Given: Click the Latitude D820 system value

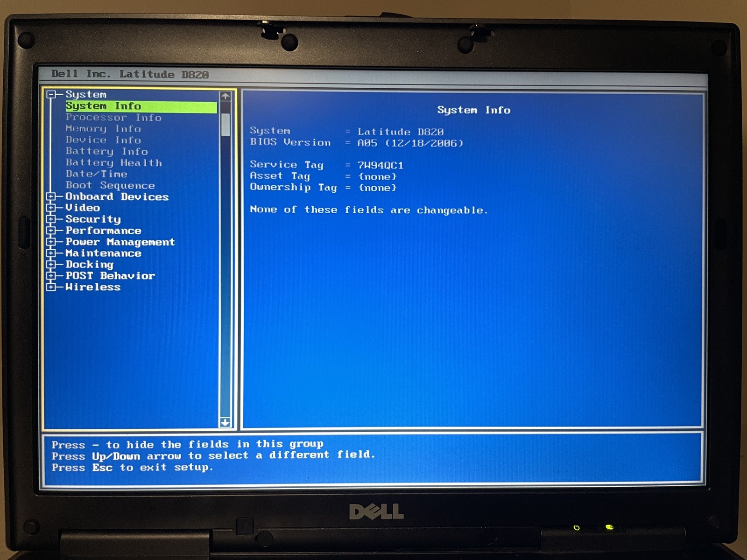Looking at the screenshot, I should (x=401, y=132).
